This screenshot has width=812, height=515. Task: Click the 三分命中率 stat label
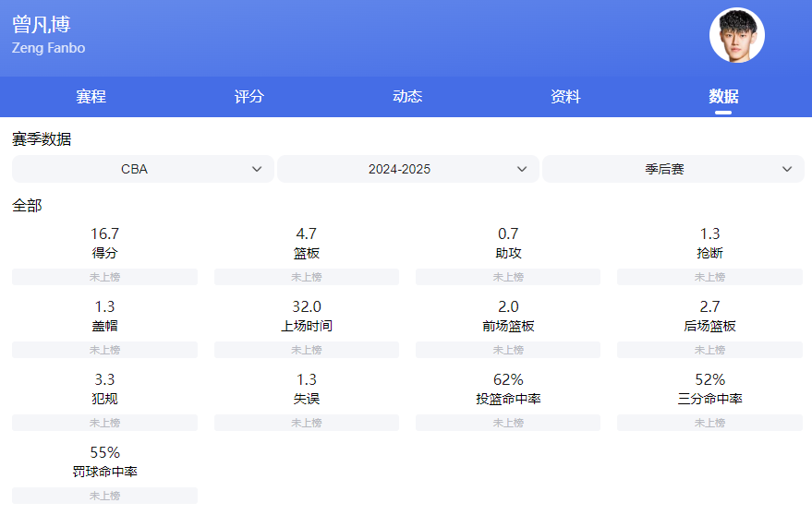710,399
